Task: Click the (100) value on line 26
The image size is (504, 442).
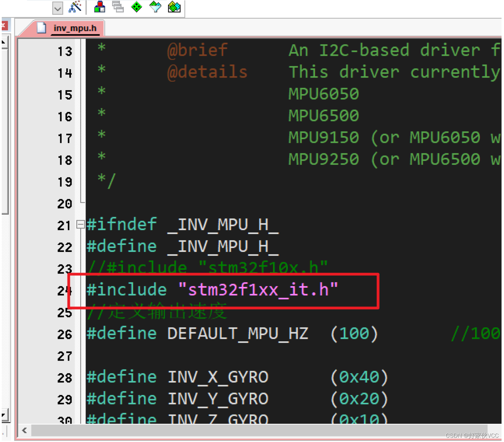Action: pos(354,333)
